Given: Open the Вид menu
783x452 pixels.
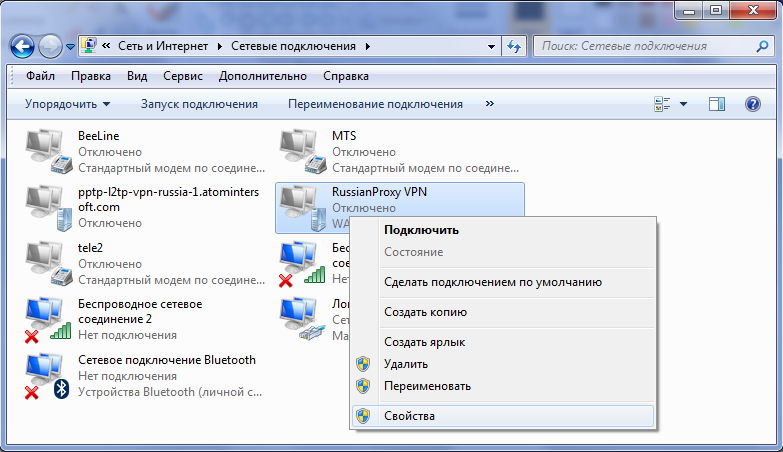Looking at the screenshot, I should (137, 76).
